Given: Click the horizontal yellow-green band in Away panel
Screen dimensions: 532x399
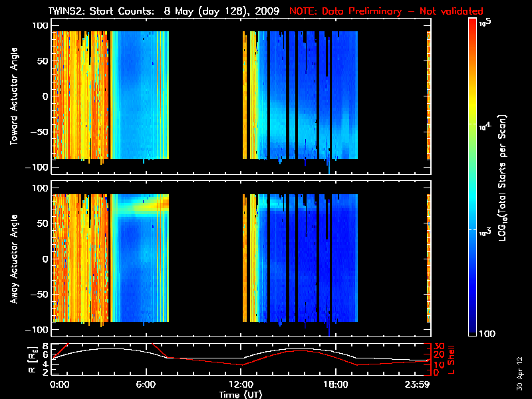Looking at the screenshot, I should 143,207.
